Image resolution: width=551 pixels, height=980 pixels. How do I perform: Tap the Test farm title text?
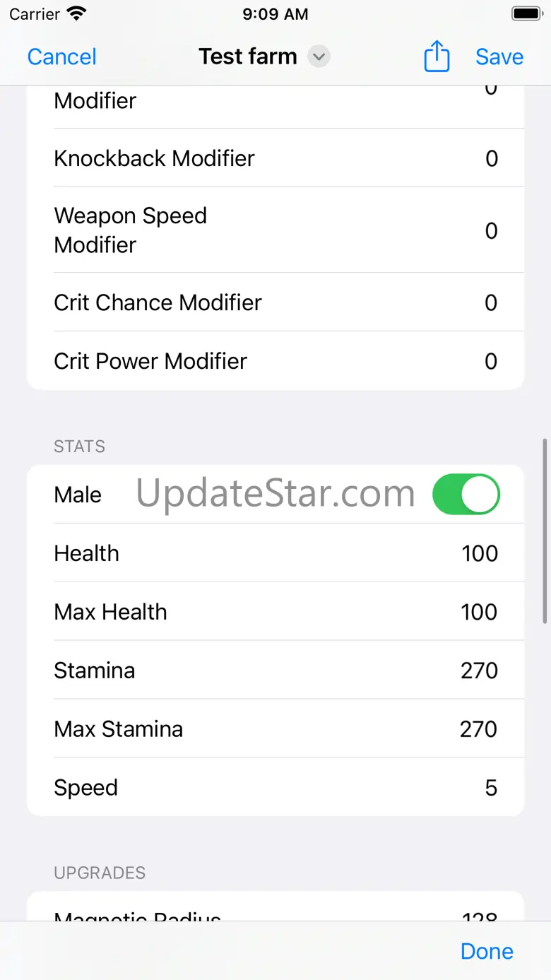[247, 57]
